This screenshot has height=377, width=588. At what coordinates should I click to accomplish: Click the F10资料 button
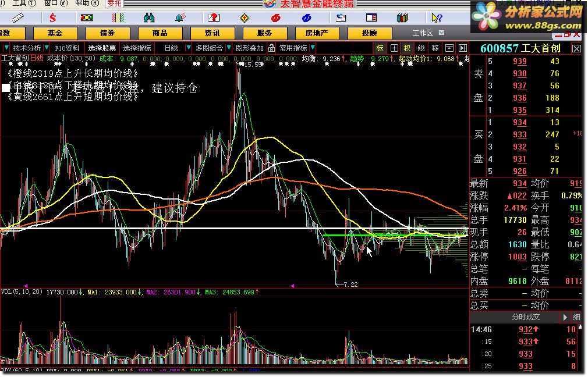67,48
